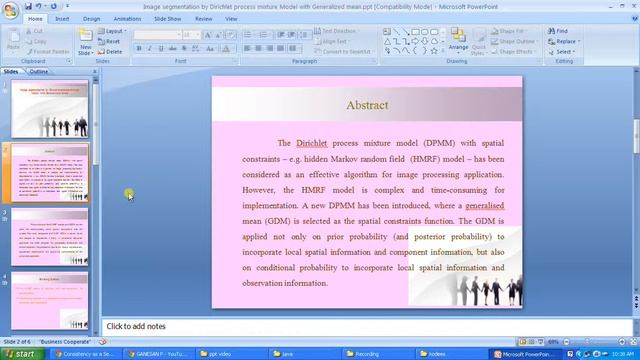Screen dimensions: 640x360
Task: Switch to the Outline pane tab
Action: pyautogui.click(x=39, y=71)
